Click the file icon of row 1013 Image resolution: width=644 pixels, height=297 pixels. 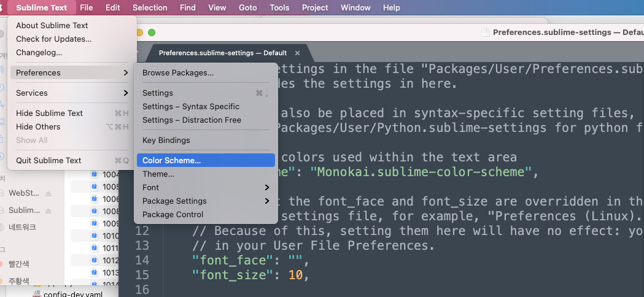95,272
